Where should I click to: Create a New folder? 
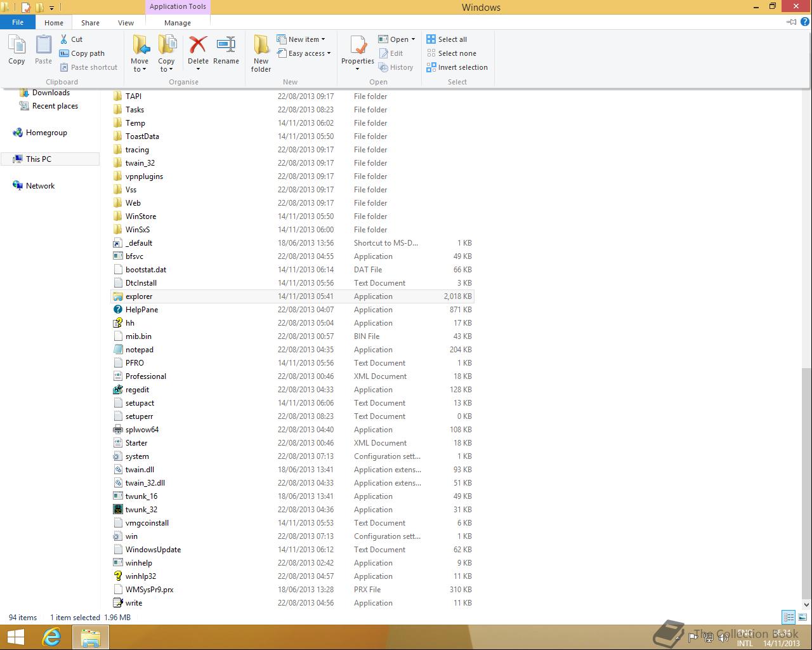[261, 53]
